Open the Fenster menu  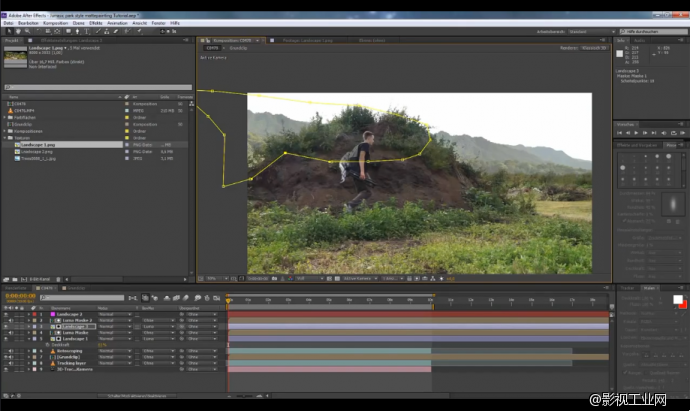tap(158, 23)
